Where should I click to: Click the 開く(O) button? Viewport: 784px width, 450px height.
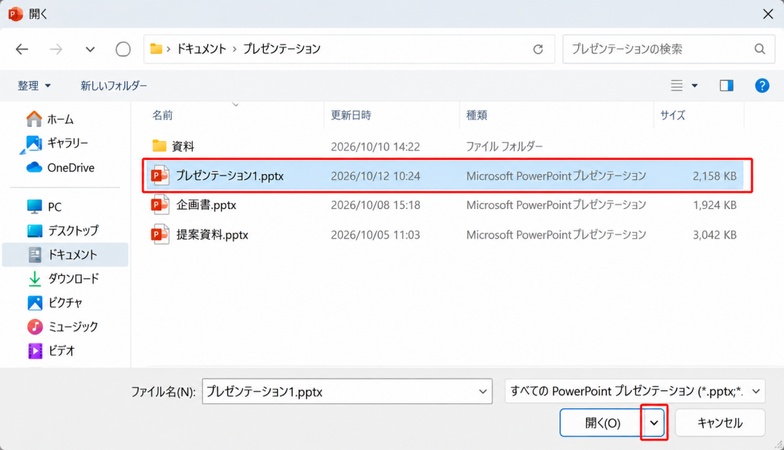(602, 423)
